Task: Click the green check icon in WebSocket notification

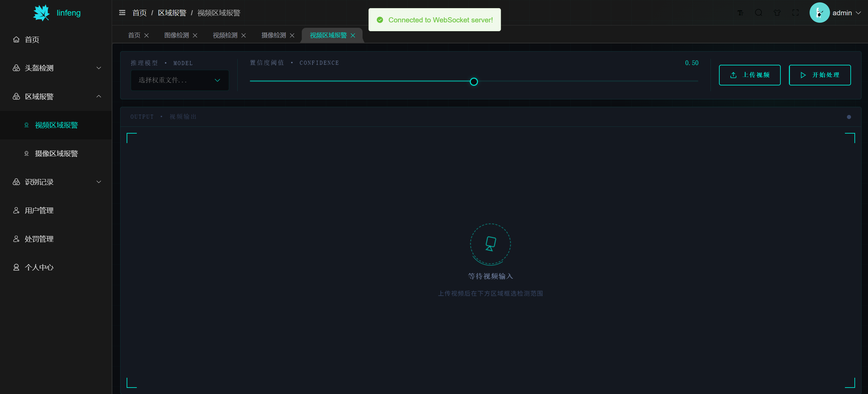Action: tap(380, 20)
